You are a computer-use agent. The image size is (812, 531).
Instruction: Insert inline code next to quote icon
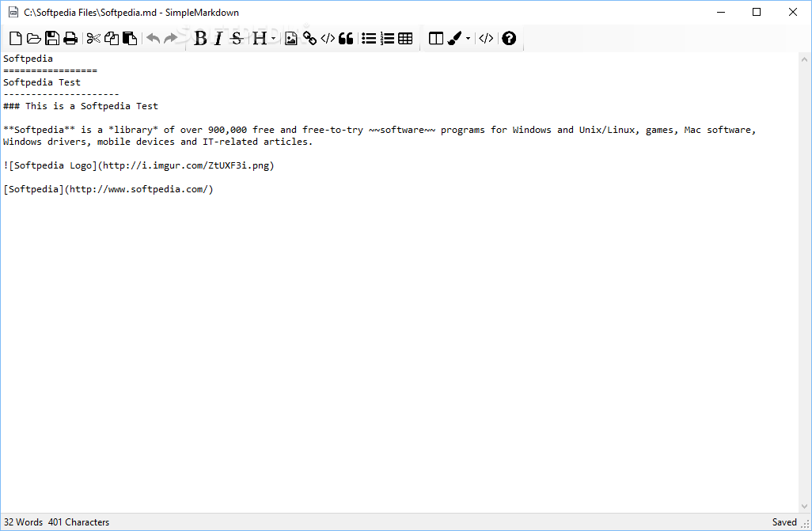pos(328,38)
